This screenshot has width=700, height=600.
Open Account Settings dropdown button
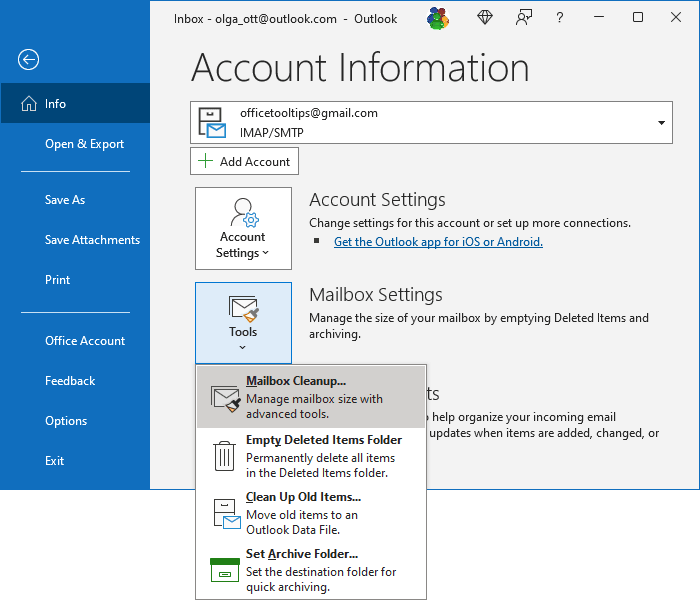(x=243, y=229)
